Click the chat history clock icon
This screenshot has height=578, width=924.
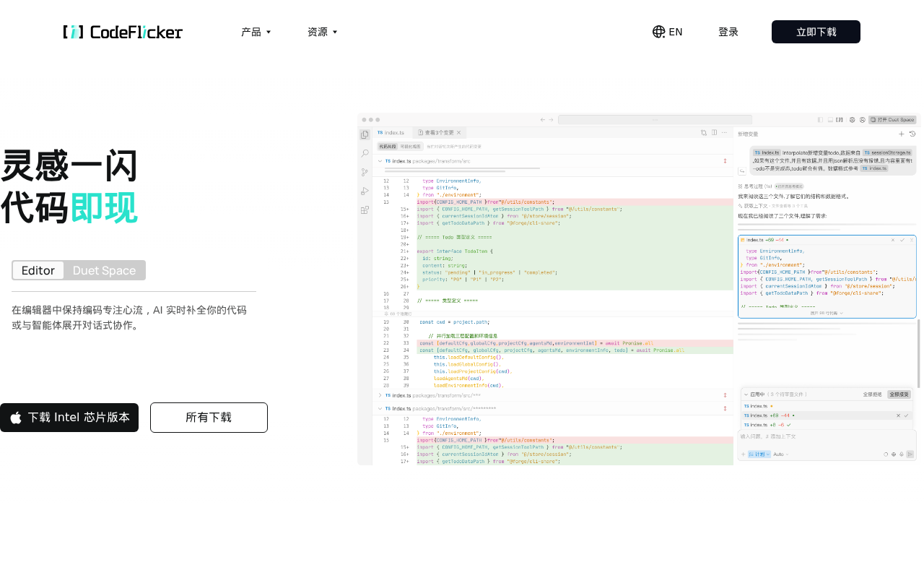912,134
